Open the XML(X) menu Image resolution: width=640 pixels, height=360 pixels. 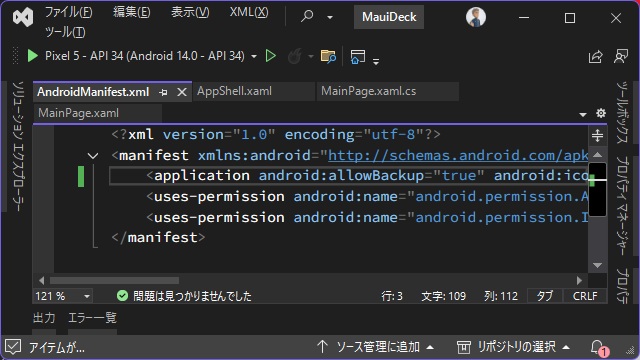pyautogui.click(x=249, y=12)
